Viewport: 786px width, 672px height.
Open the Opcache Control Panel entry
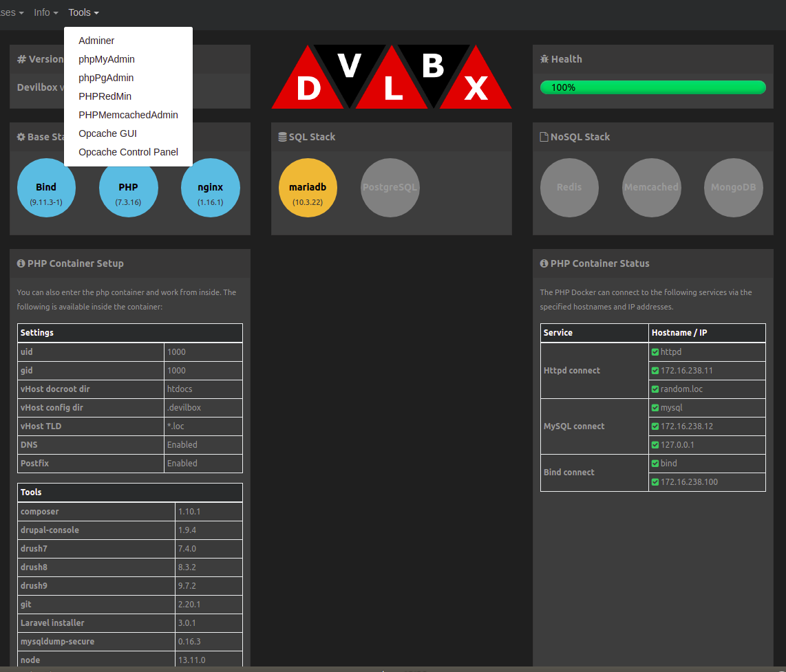[x=128, y=152]
